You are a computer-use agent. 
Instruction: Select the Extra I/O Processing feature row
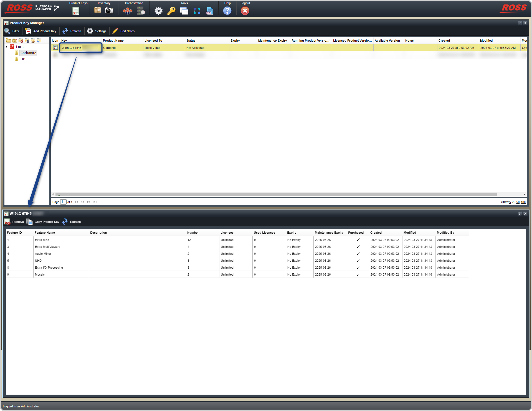click(x=237, y=268)
